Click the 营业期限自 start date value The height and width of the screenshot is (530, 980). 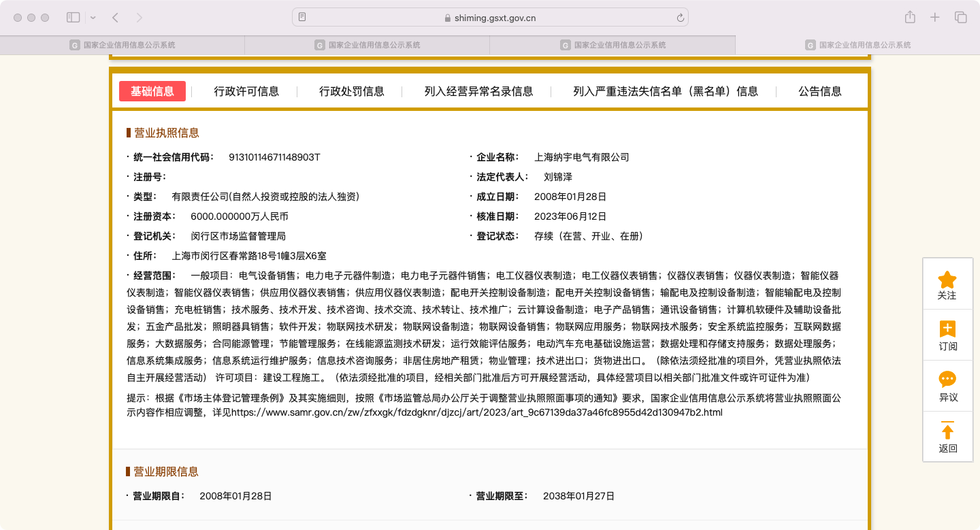(x=235, y=496)
